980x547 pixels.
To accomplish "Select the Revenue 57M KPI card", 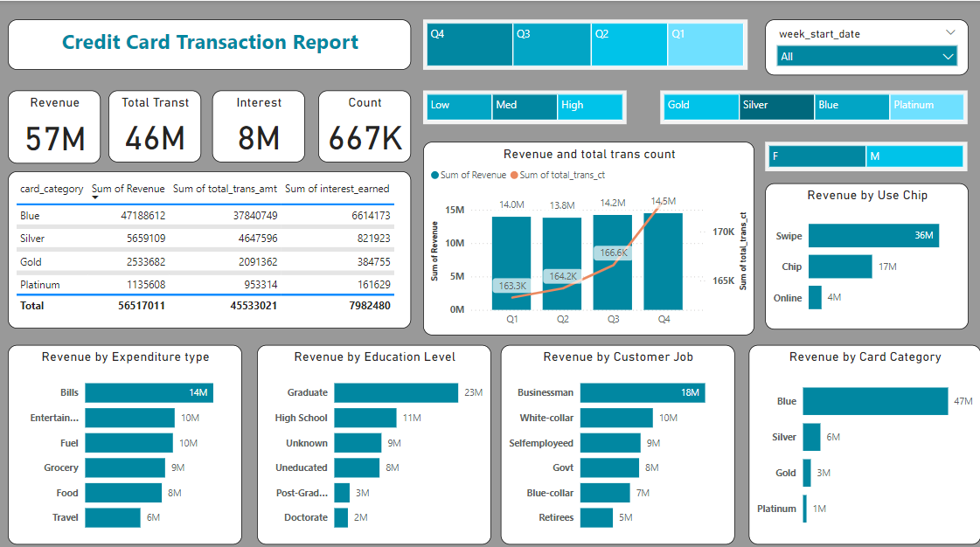I will pos(55,127).
